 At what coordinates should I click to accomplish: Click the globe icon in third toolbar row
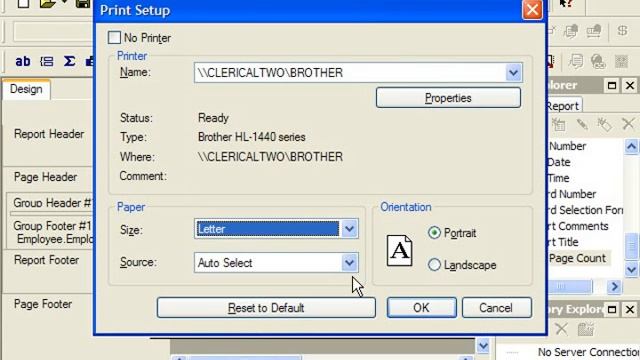pos(598,62)
